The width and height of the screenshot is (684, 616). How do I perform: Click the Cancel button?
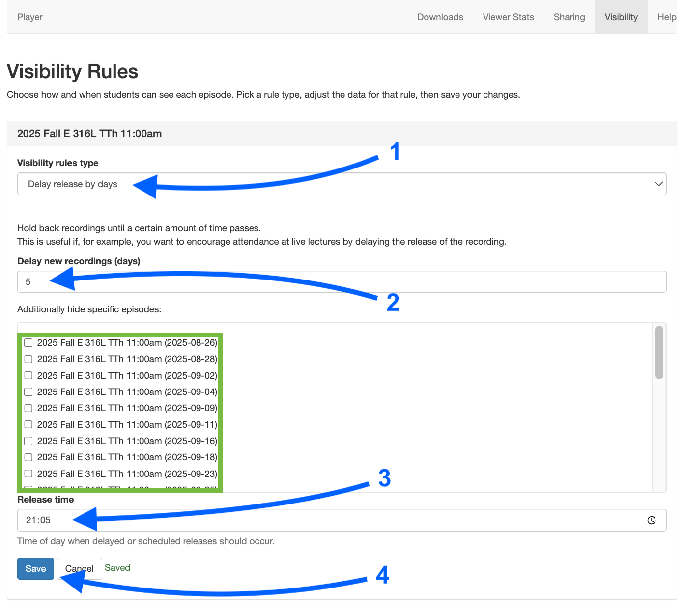(x=79, y=568)
